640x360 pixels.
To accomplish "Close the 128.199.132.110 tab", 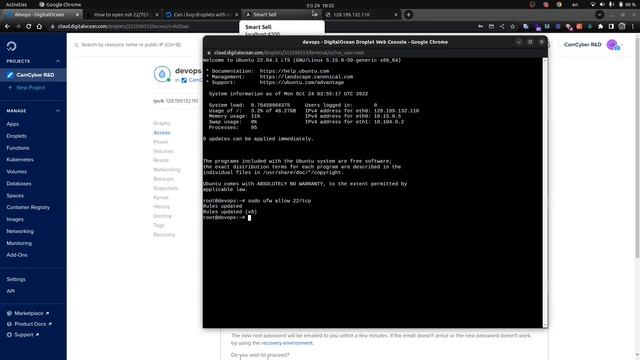I will 396,14.
